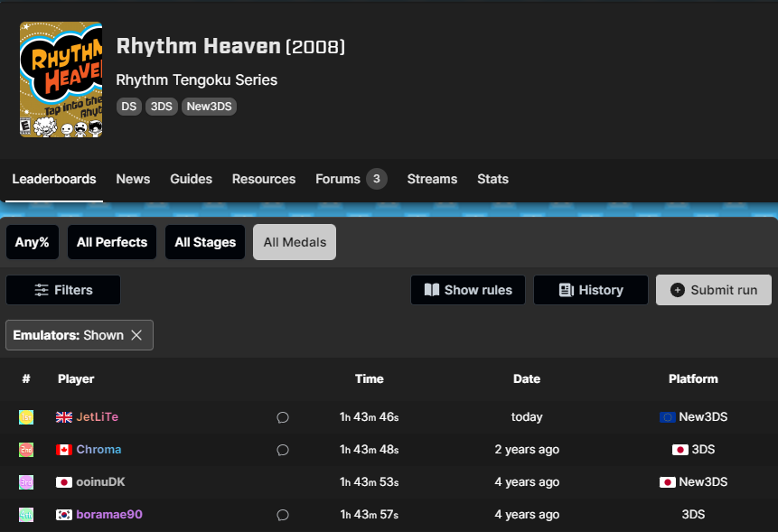
Task: Select the Any% category
Action: 33,242
